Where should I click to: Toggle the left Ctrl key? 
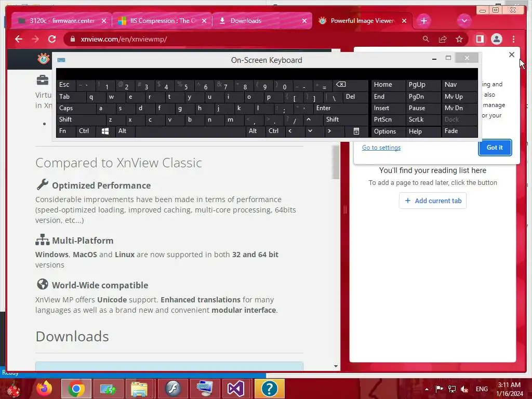tap(86, 131)
